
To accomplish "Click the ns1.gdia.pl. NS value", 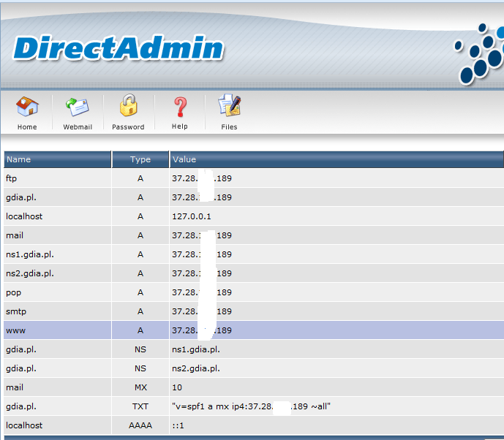I will pyautogui.click(x=196, y=349).
